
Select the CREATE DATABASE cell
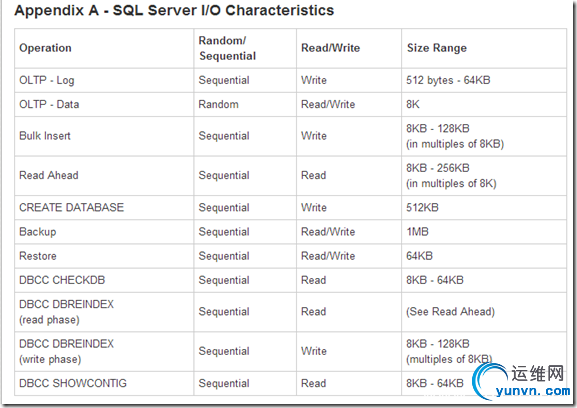pos(104,207)
